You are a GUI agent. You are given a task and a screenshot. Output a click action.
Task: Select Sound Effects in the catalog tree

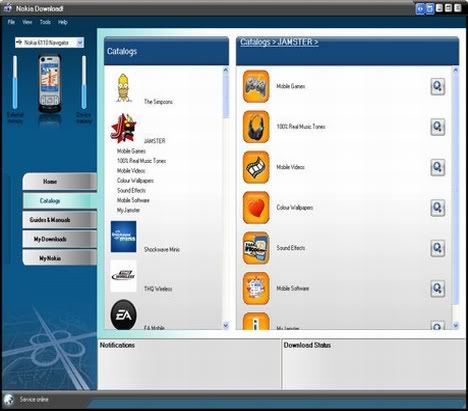pos(131,190)
